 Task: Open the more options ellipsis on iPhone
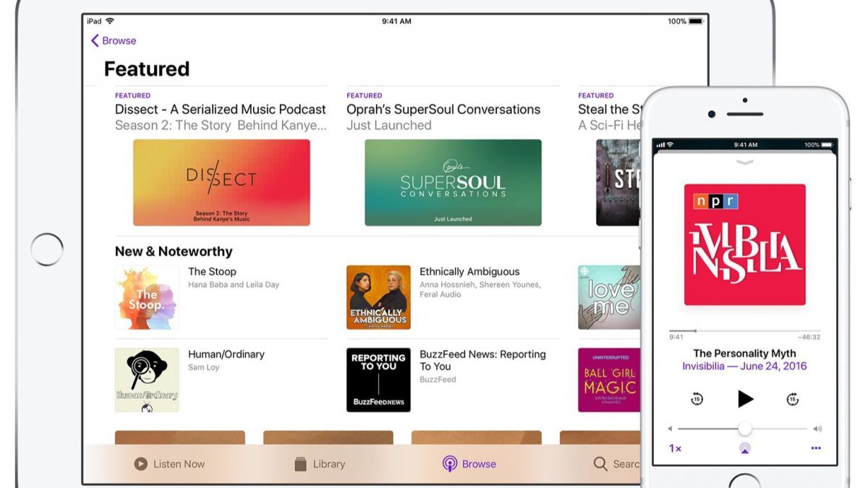pyautogui.click(x=816, y=448)
